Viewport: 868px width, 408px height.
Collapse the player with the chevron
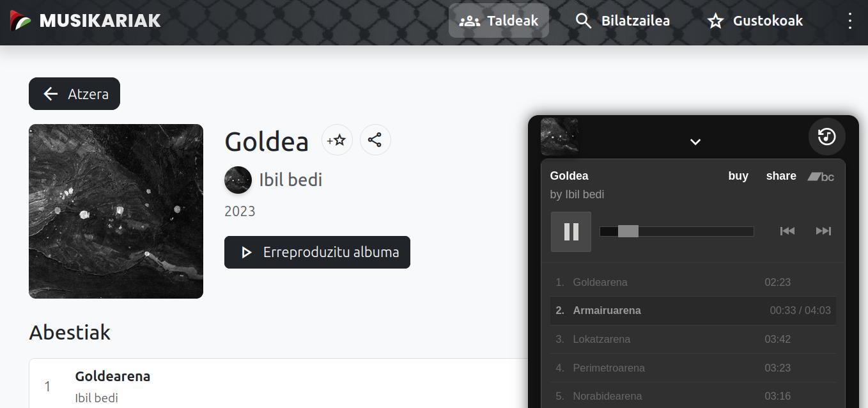[x=695, y=142]
